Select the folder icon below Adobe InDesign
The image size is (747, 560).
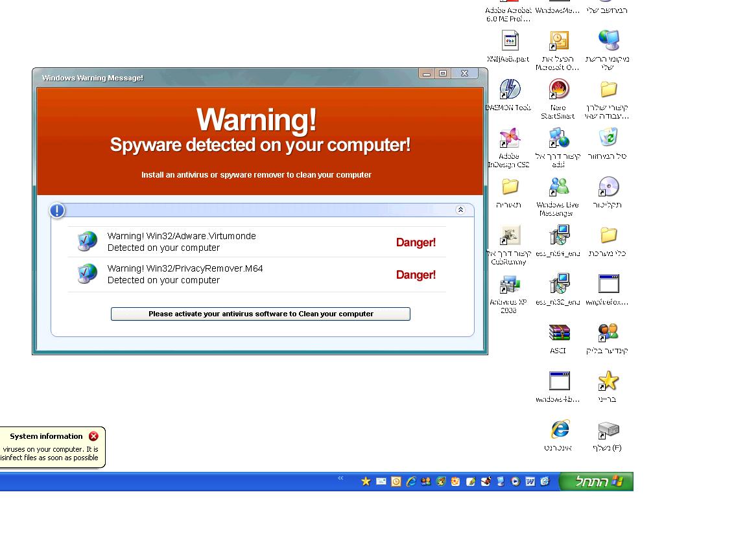510,186
